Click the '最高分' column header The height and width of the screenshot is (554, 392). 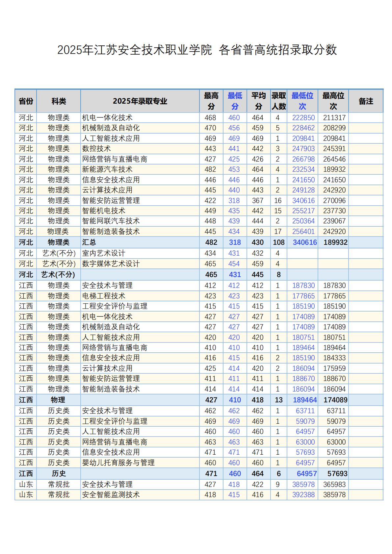click(x=211, y=101)
